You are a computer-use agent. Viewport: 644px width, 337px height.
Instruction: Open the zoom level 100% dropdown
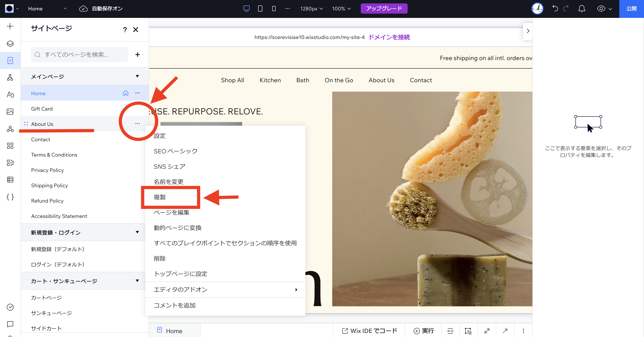point(341,9)
